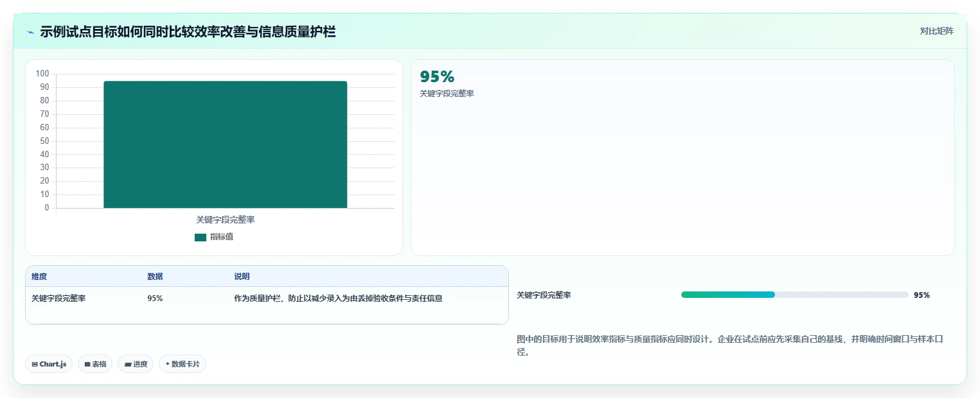Toggle the 指标值 legend color box

click(200, 237)
